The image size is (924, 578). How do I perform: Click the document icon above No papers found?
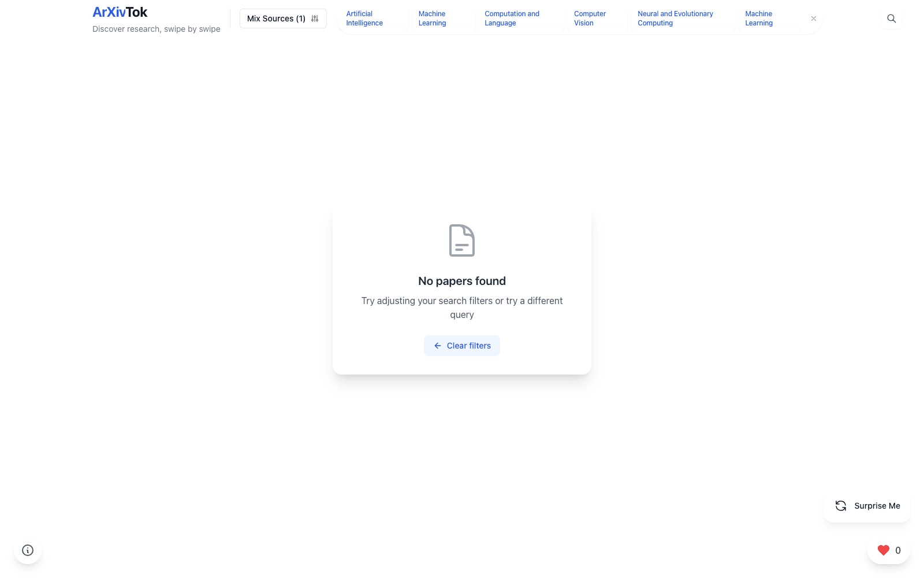pos(461,240)
